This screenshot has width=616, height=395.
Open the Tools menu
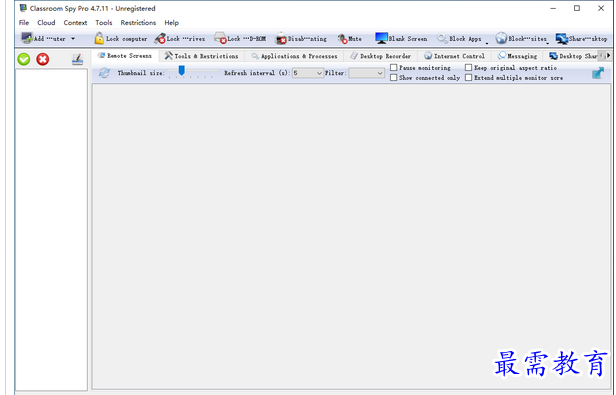[x=104, y=23]
